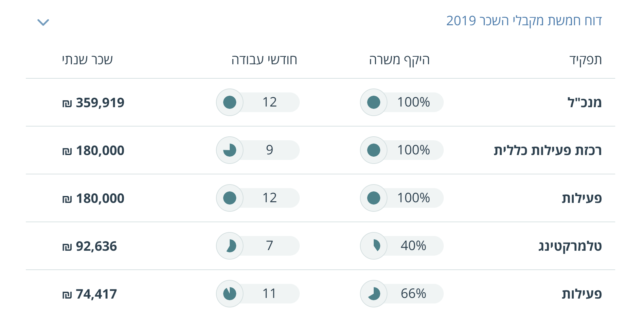Click the 66% pie chart icon
This screenshot has height=313, width=644.
pos(373,294)
